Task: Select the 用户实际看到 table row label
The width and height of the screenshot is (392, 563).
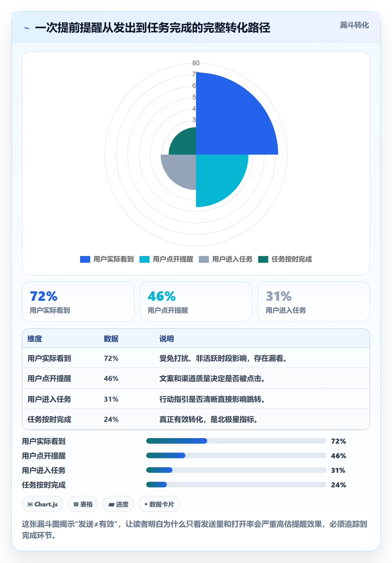Action: click(49, 358)
